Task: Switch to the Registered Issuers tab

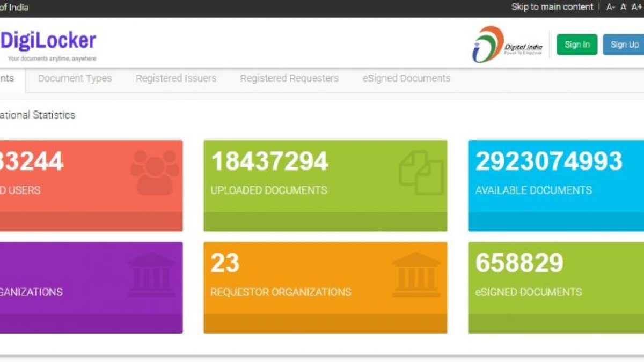Action: [176, 78]
